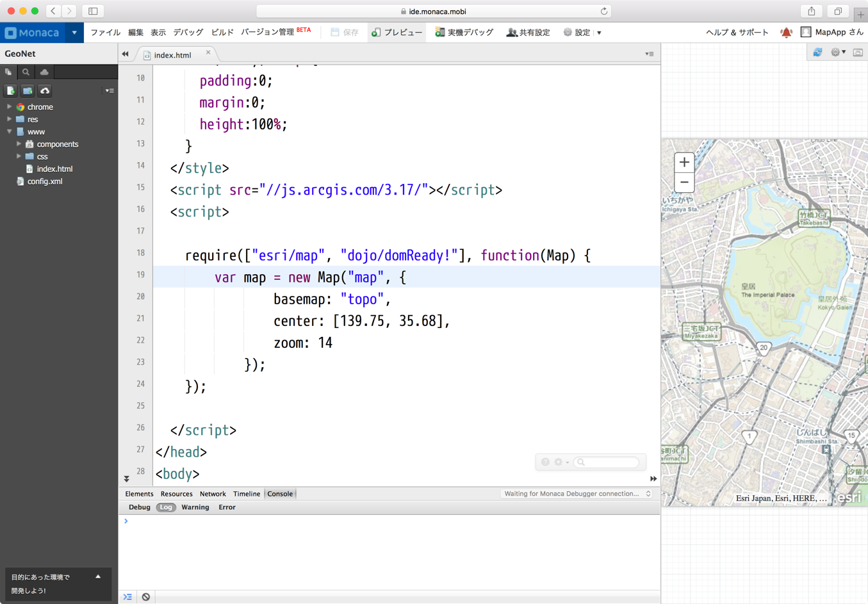
Task: Switch to the Console debugger tab
Action: (280, 494)
